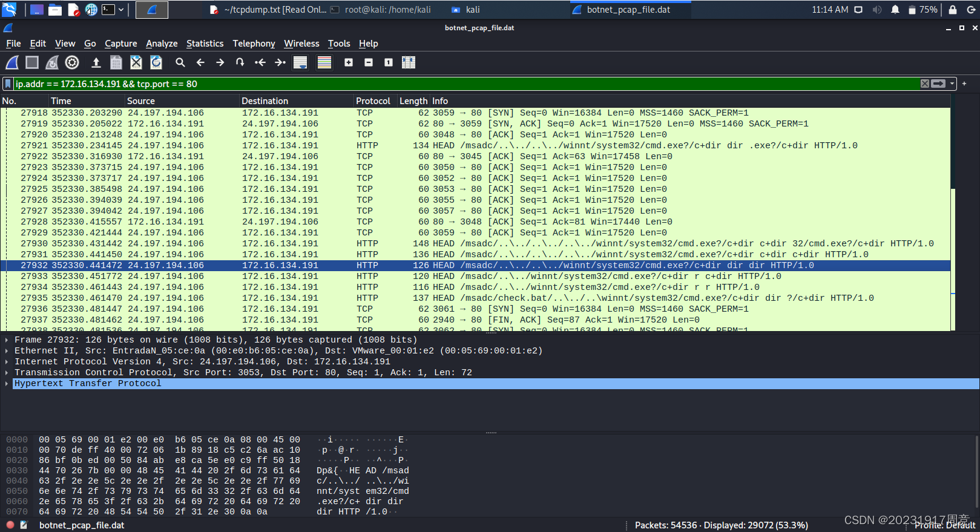Expand Hypertext Transfer Protocol details
This screenshot has width=980, height=532.
[7, 383]
